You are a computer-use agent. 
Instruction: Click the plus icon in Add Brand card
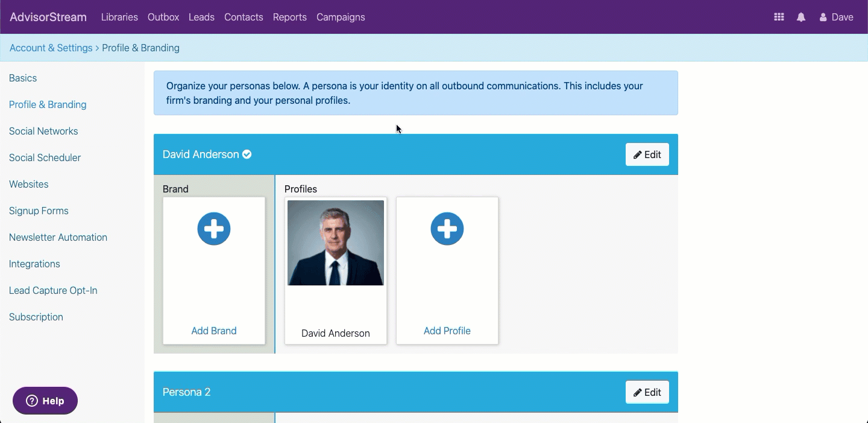(214, 229)
